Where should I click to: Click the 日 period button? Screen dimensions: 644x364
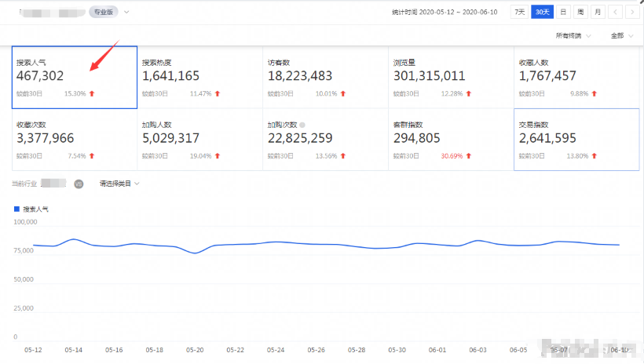pos(563,12)
